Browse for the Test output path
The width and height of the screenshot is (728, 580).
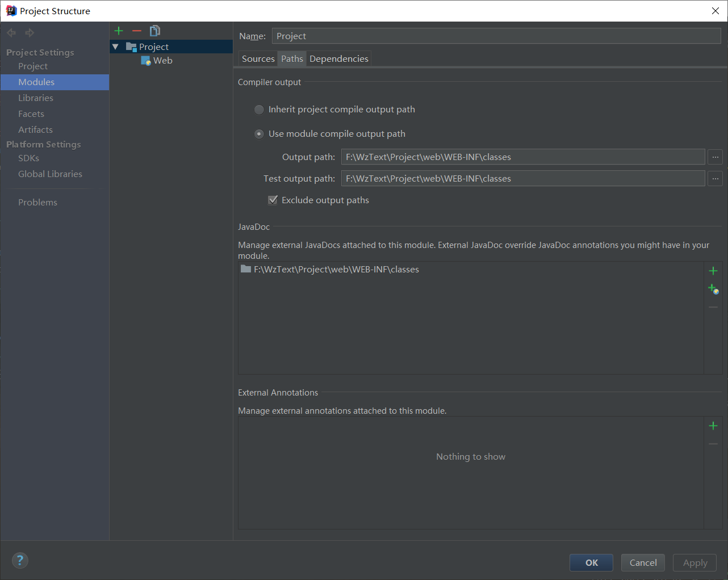(x=716, y=178)
